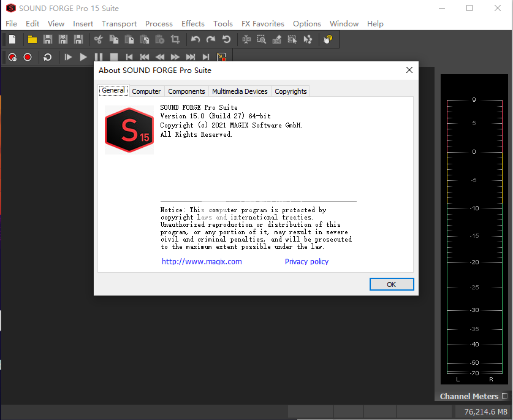The width and height of the screenshot is (513, 420).
Task: Click the Privacy policy link
Action: [x=306, y=261]
